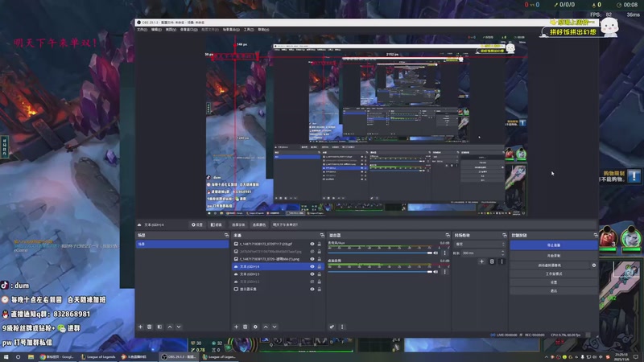Click the 开始录制 record button
This screenshot has height=362, width=644.
pos(553,255)
